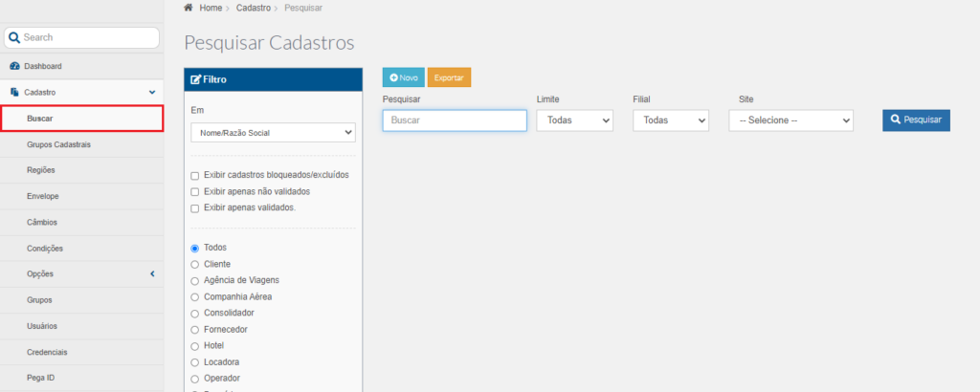This screenshot has height=392, width=980.
Task: Select the Todos radio button
Action: pyautogui.click(x=195, y=249)
